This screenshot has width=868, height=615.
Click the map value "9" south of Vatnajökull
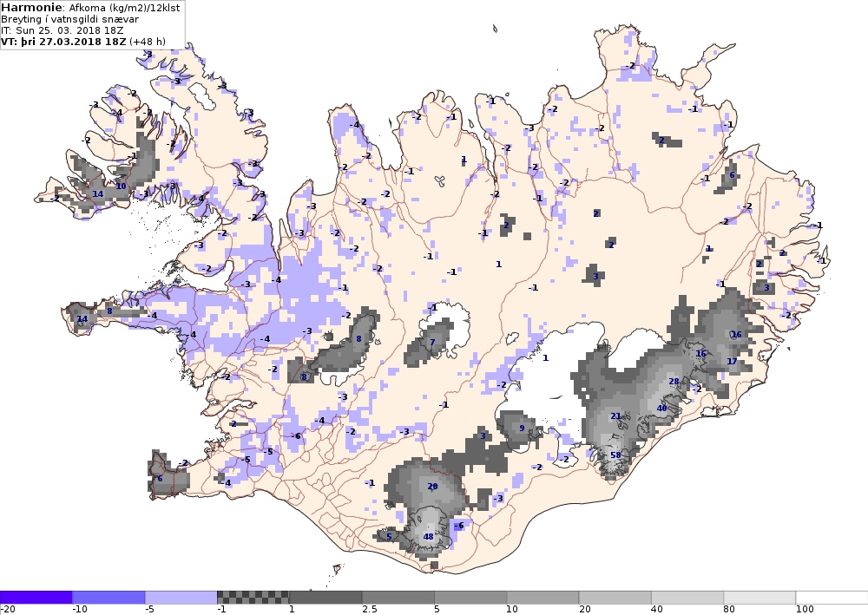pyautogui.click(x=522, y=428)
